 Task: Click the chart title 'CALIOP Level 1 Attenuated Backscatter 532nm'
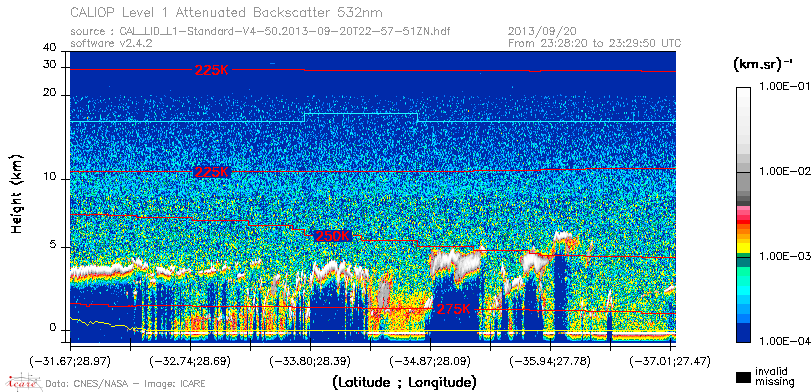pos(227,12)
